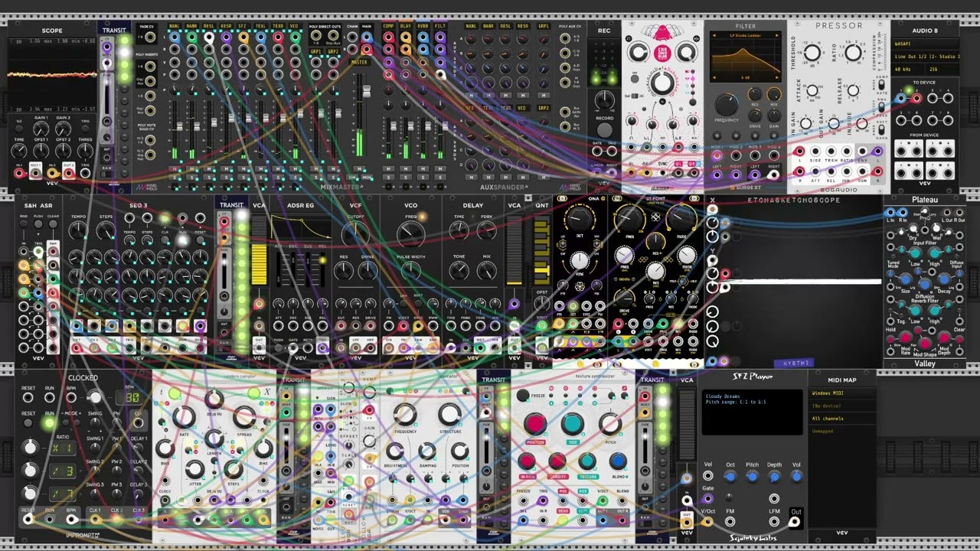Click the TEXTURE knob on texture synthesizer

(587, 461)
